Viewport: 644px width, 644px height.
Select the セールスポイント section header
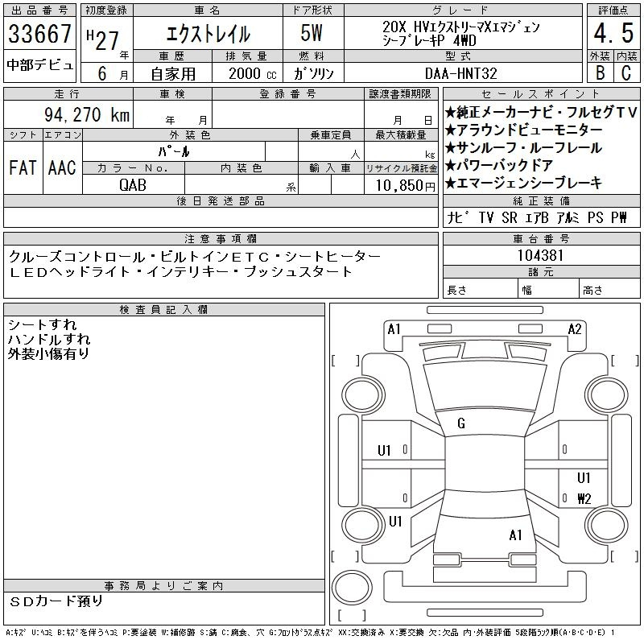pyautogui.click(x=541, y=94)
